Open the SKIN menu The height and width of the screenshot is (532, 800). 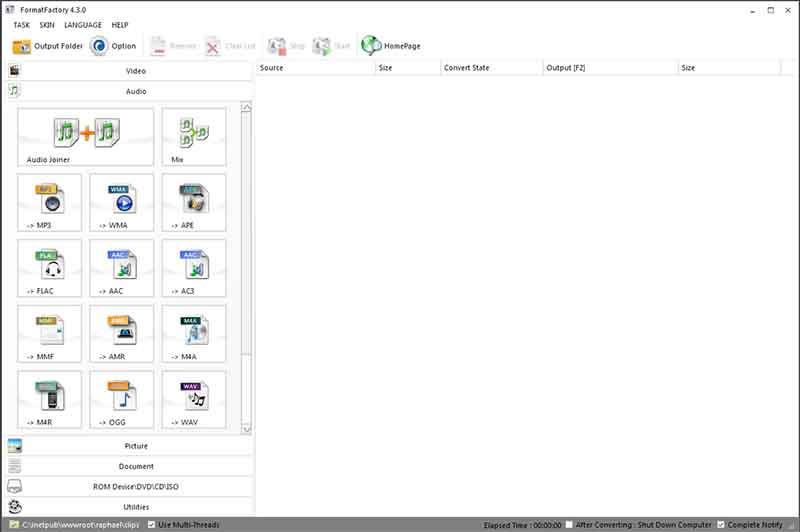pyautogui.click(x=47, y=25)
